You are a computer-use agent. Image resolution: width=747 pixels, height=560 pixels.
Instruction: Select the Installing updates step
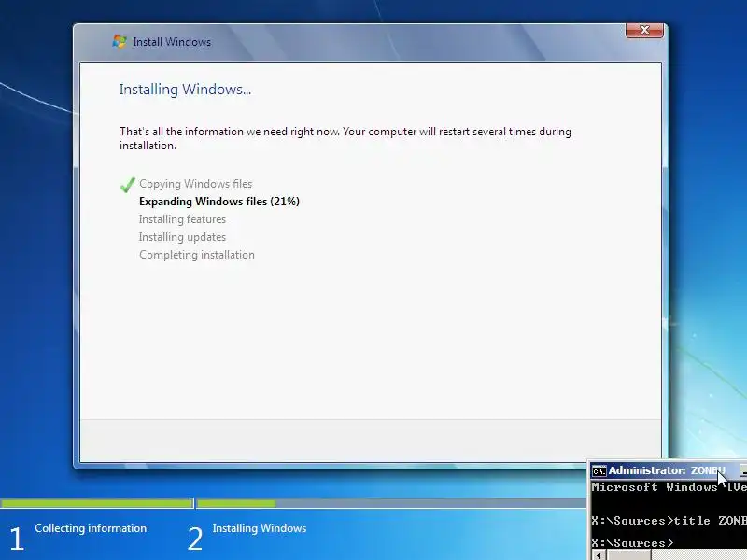pos(182,237)
